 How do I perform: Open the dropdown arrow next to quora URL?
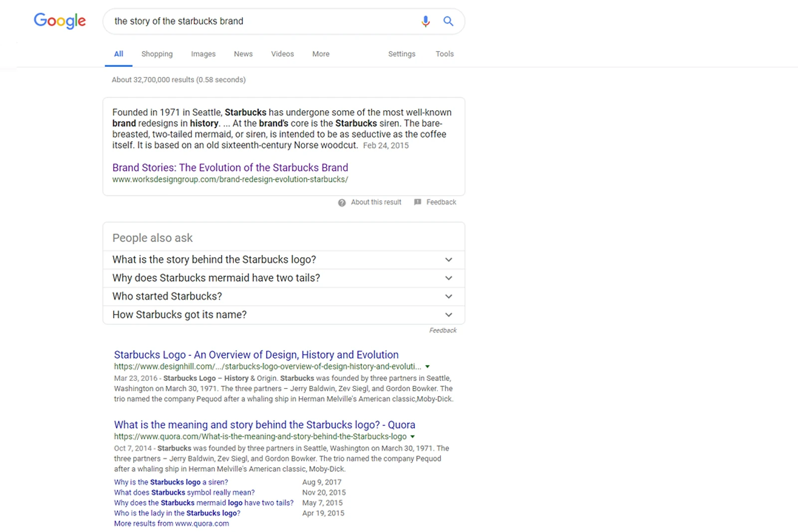pyautogui.click(x=412, y=437)
